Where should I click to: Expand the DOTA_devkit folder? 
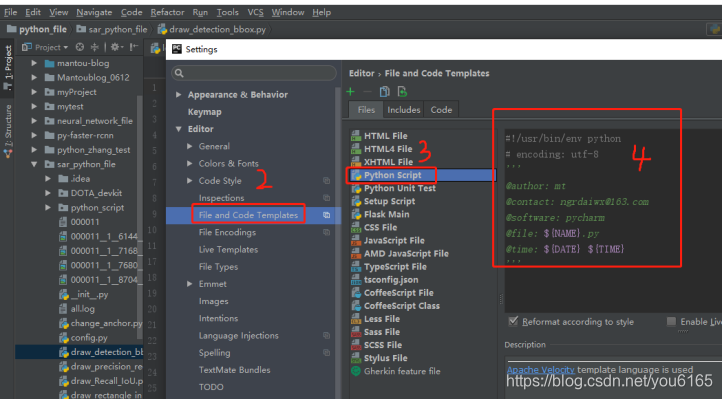click(48, 193)
